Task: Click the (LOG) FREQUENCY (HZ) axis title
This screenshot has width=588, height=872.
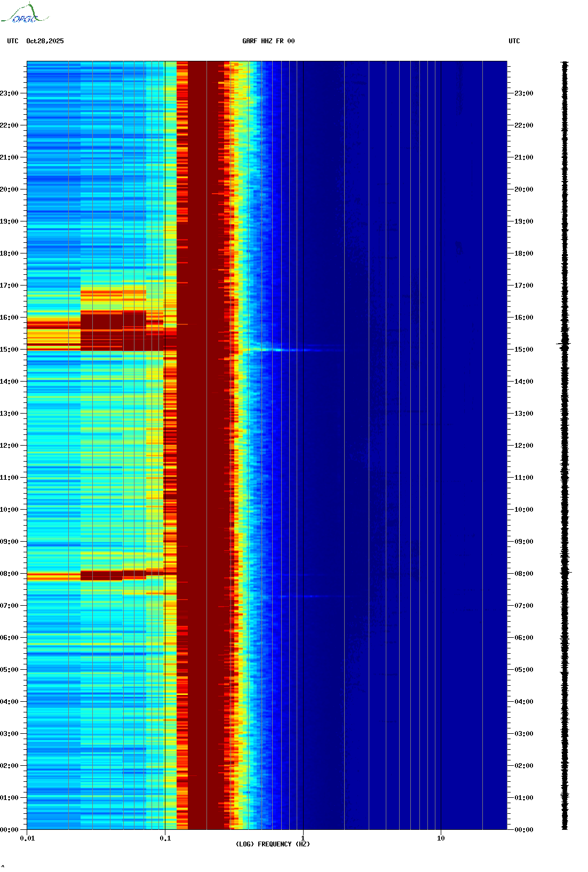Action: [273, 844]
